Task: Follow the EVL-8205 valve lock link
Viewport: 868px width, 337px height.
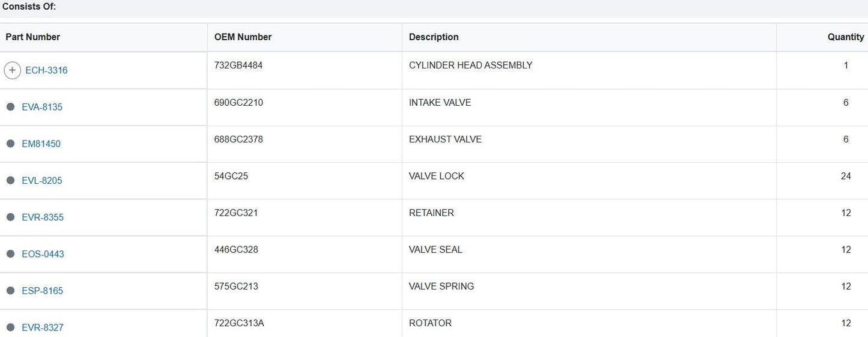Action: (42, 180)
